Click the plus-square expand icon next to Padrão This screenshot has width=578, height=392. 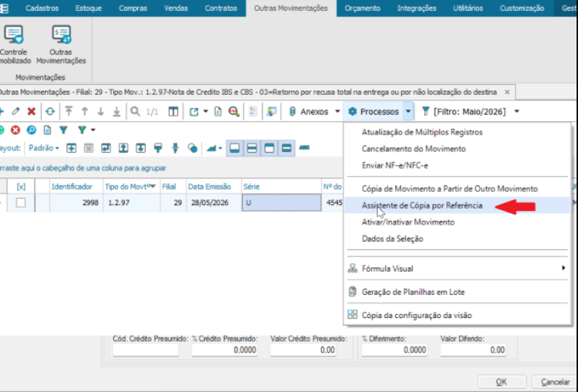coord(71,148)
